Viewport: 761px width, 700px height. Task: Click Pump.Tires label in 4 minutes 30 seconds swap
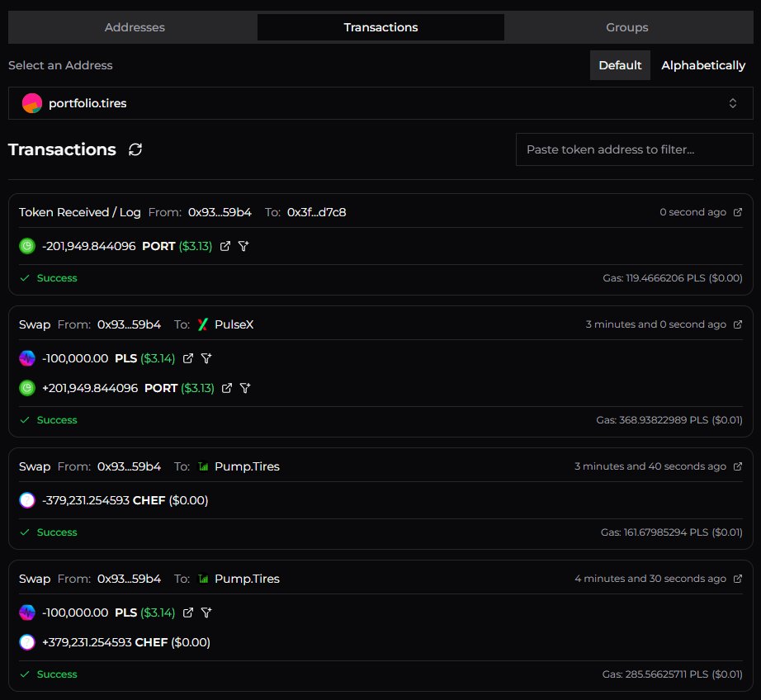(247, 579)
